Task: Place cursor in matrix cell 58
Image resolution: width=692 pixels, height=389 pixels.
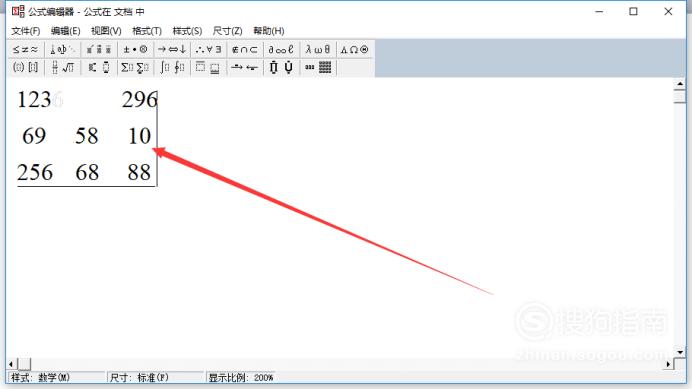Action: point(86,136)
